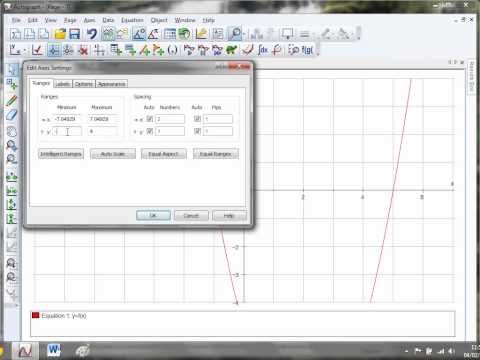The width and height of the screenshot is (480, 360).
Task: Select the Zoom In magnifier in left sidebar
Action: point(12,145)
